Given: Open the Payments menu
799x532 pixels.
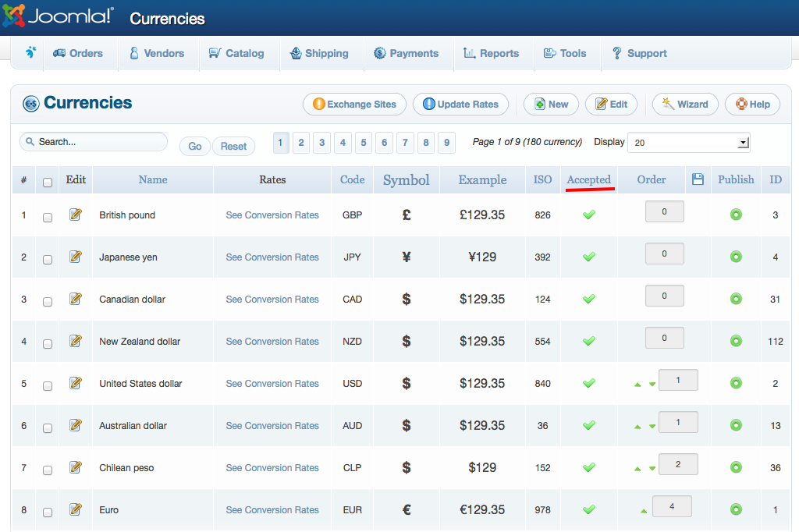Looking at the screenshot, I should 406,53.
